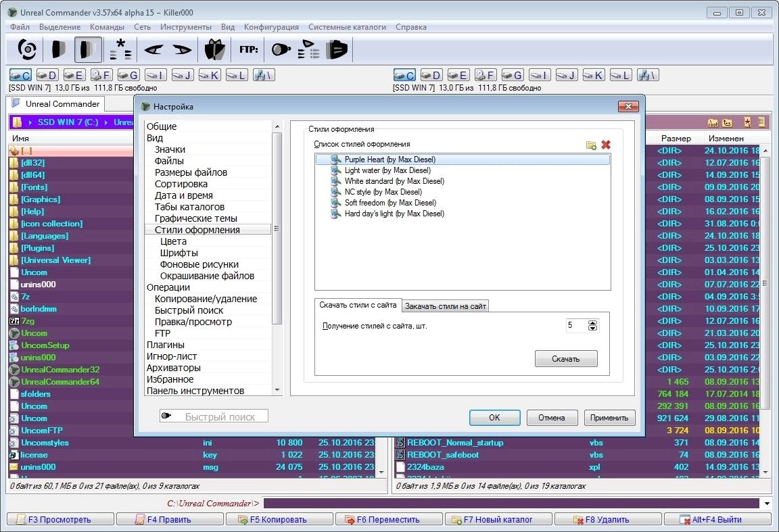Select Hard day's light style

387,214
